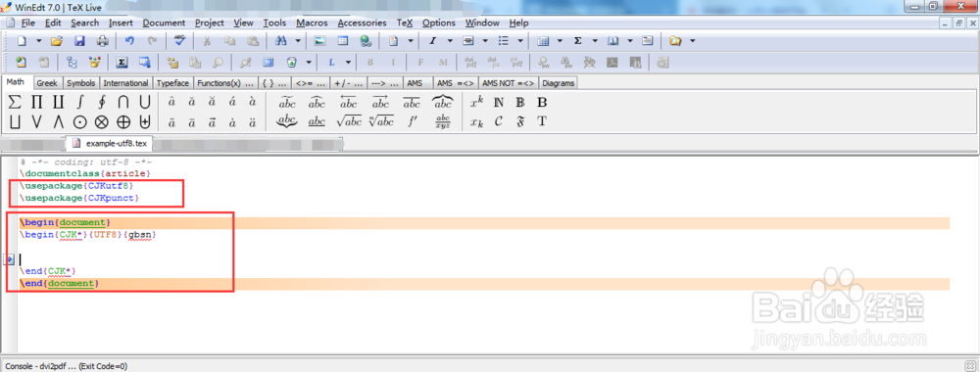Image resolution: width=980 pixels, height=372 pixels.
Task: Insert the overbrace abc symbol
Action: click(x=443, y=103)
